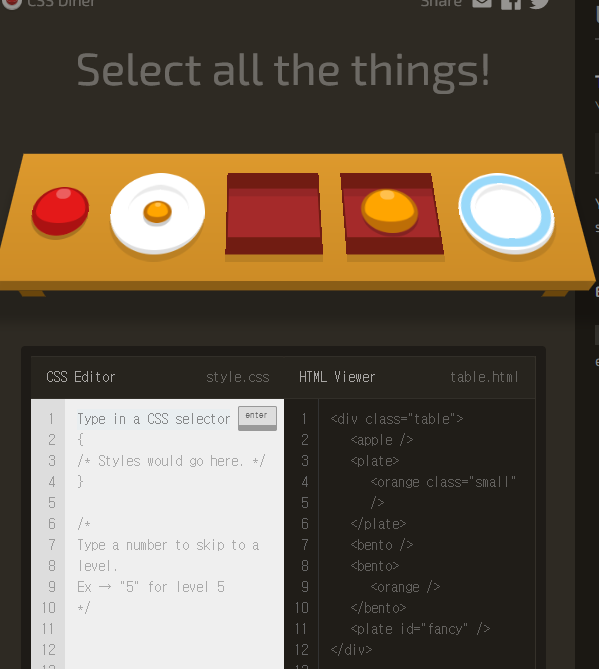Click the opening <plate> tag line

pyautogui.click(x=375, y=461)
